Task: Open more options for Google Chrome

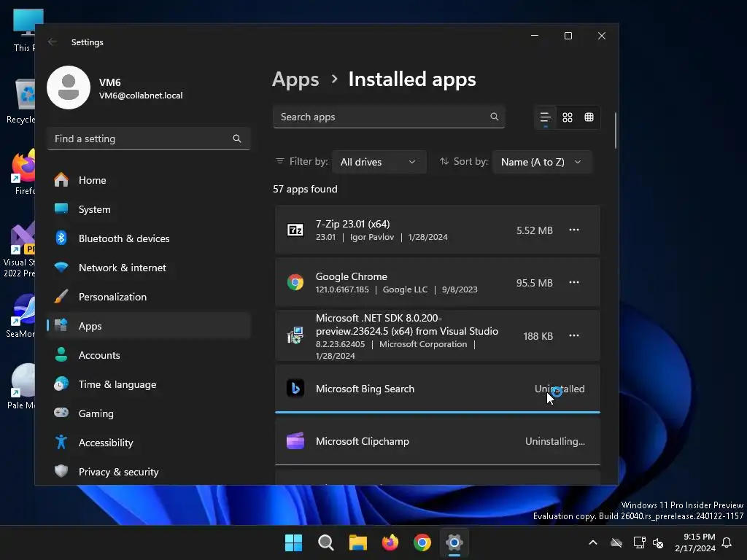Action: (x=574, y=282)
